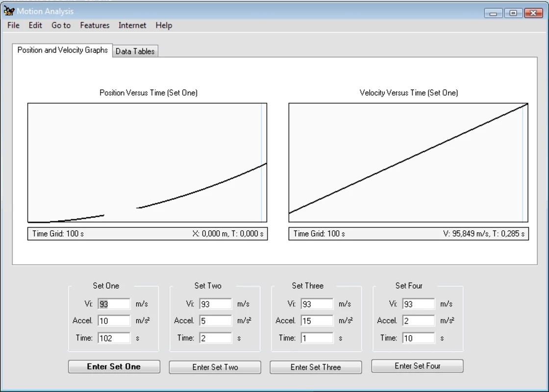Image resolution: width=549 pixels, height=392 pixels.
Task: Click the 'Set Three' group label
Action: click(x=308, y=286)
